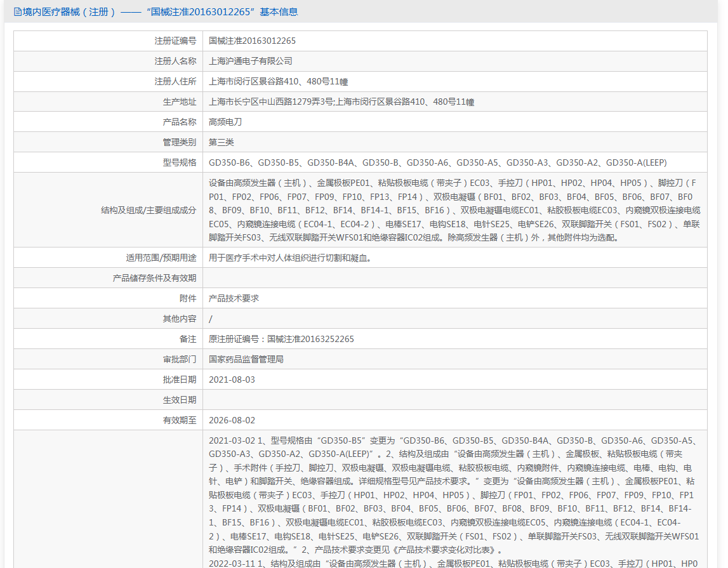Click the 结构及组成/主要组成成分 row label
728x568 pixels.
click(149, 210)
